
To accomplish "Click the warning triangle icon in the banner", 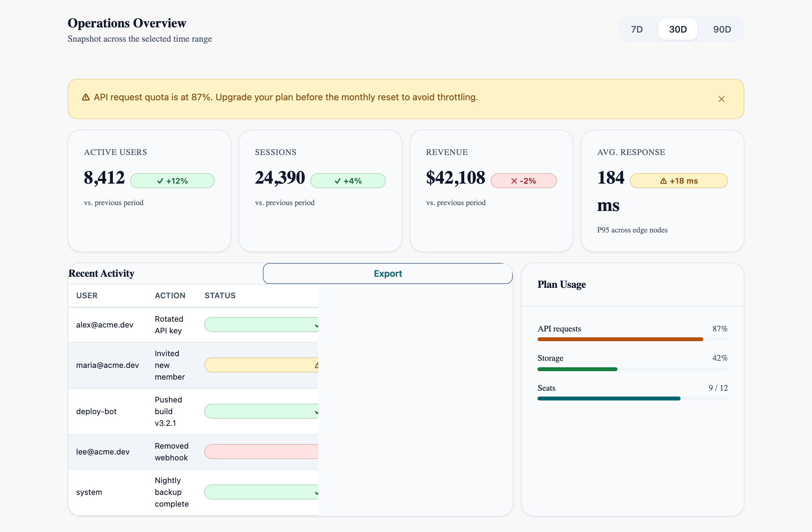I will pos(86,97).
